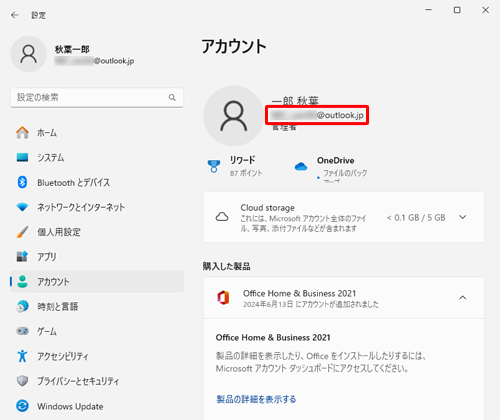
Task: Focus the 設定の検索 search box
Action: (97, 98)
